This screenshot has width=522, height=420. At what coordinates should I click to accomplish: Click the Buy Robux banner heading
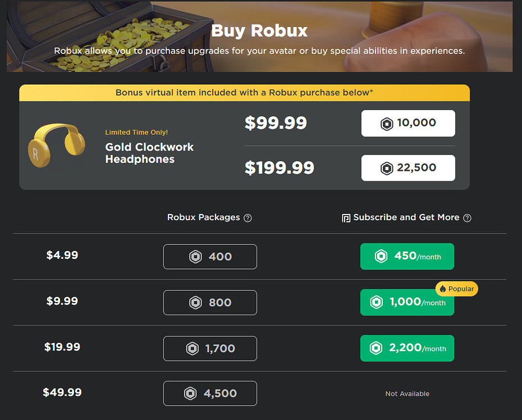[x=259, y=31]
